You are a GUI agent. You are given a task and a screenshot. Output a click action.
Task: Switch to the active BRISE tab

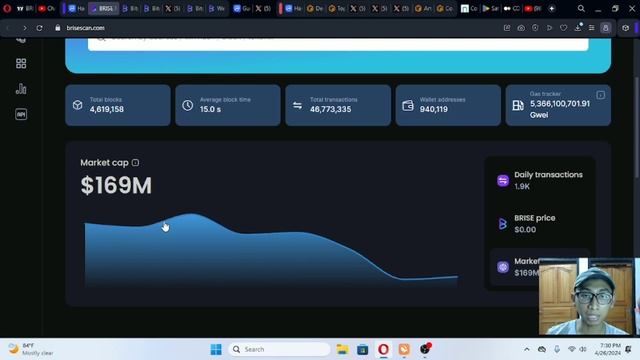click(104, 8)
